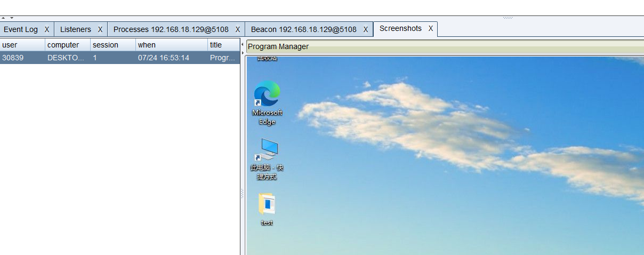Click the recycle bin label at top
Screen dimensions: 644x255
pos(267,58)
